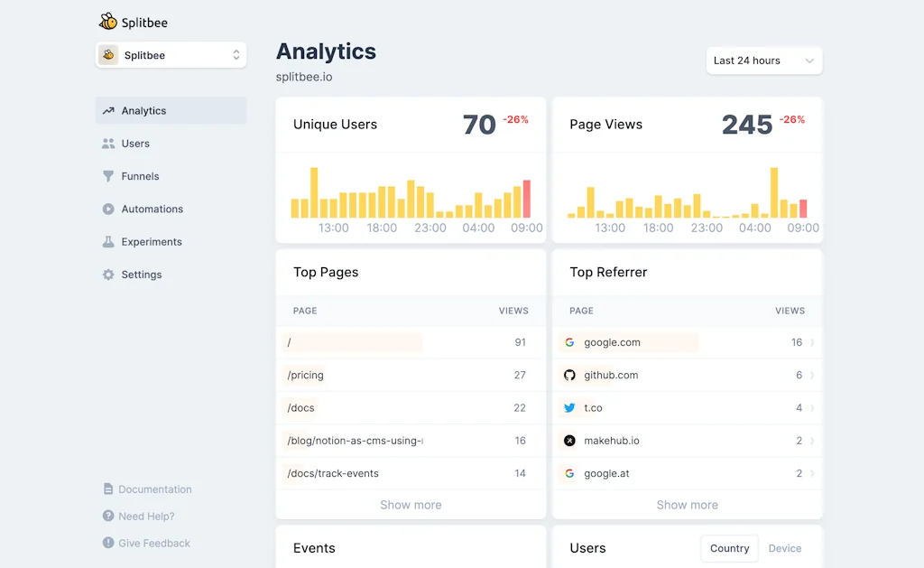Select the tallest yellow bar in Page Views chart
Viewport: 924px width, 568px height.
[x=774, y=193]
